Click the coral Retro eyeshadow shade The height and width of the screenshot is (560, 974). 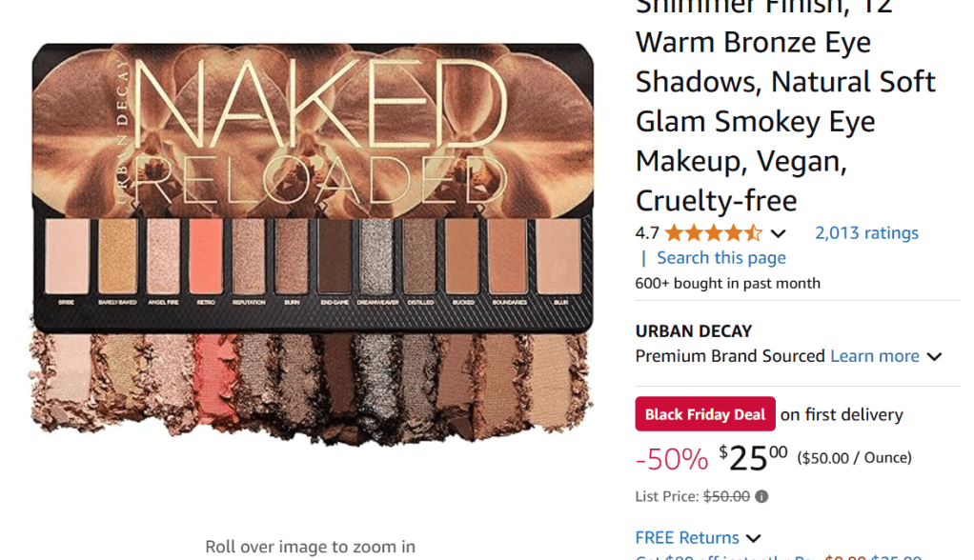pyautogui.click(x=206, y=256)
